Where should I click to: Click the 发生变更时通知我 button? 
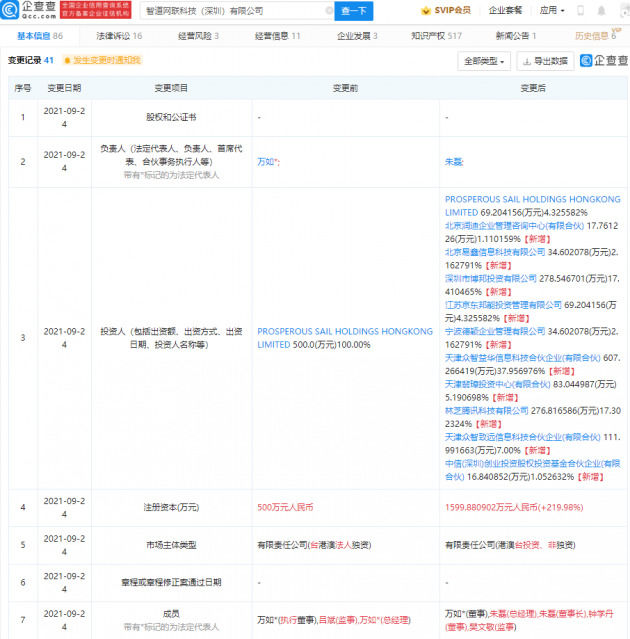point(102,60)
